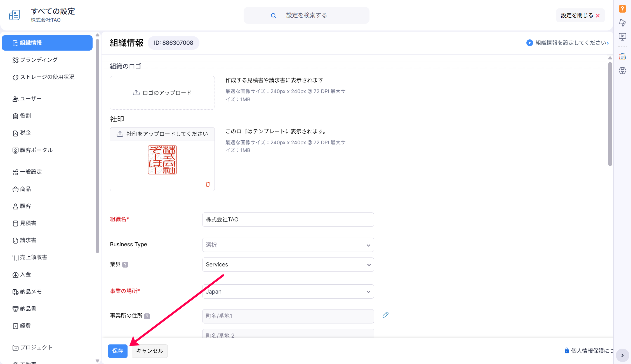Click help icon beside 事業所の住所 label

point(147,316)
